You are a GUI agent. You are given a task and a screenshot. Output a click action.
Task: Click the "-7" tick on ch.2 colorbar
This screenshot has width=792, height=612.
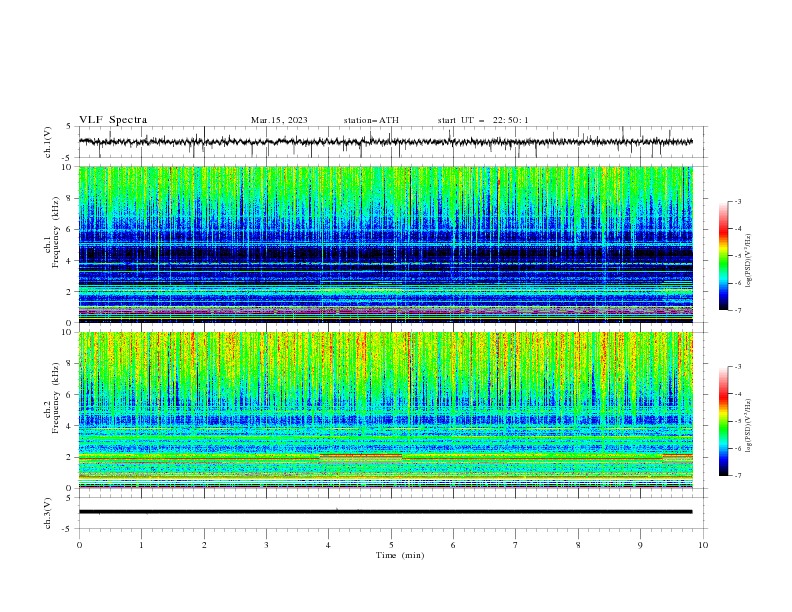737,475
